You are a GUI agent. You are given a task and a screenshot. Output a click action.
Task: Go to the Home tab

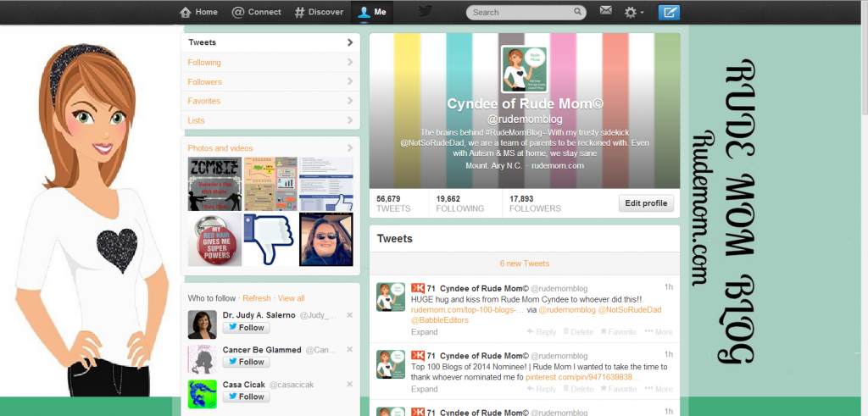[x=198, y=12]
